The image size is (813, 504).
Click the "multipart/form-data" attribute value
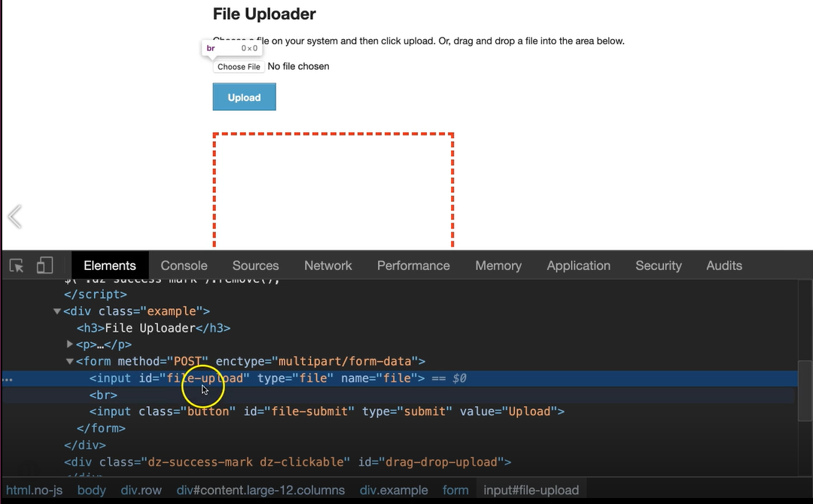(x=346, y=362)
